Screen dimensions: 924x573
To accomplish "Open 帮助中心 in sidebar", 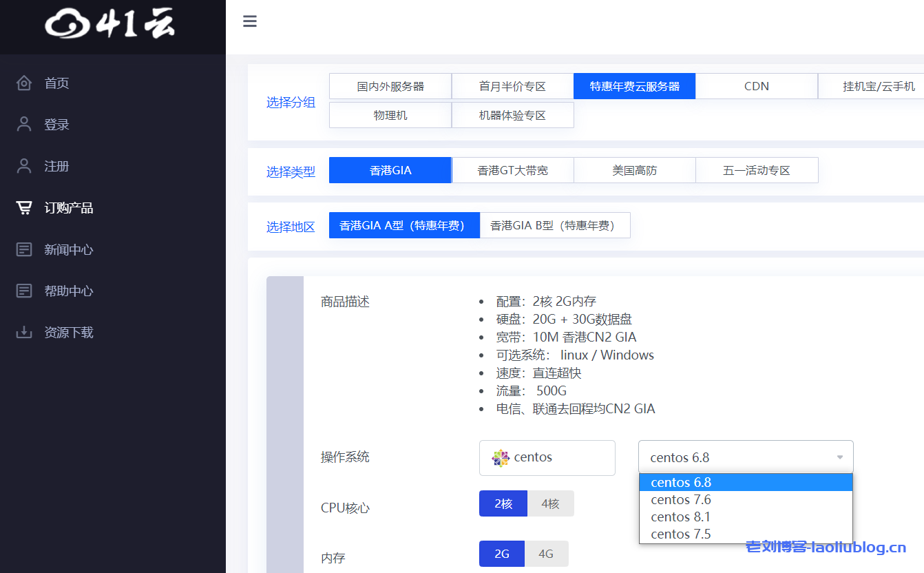I will [x=113, y=291].
